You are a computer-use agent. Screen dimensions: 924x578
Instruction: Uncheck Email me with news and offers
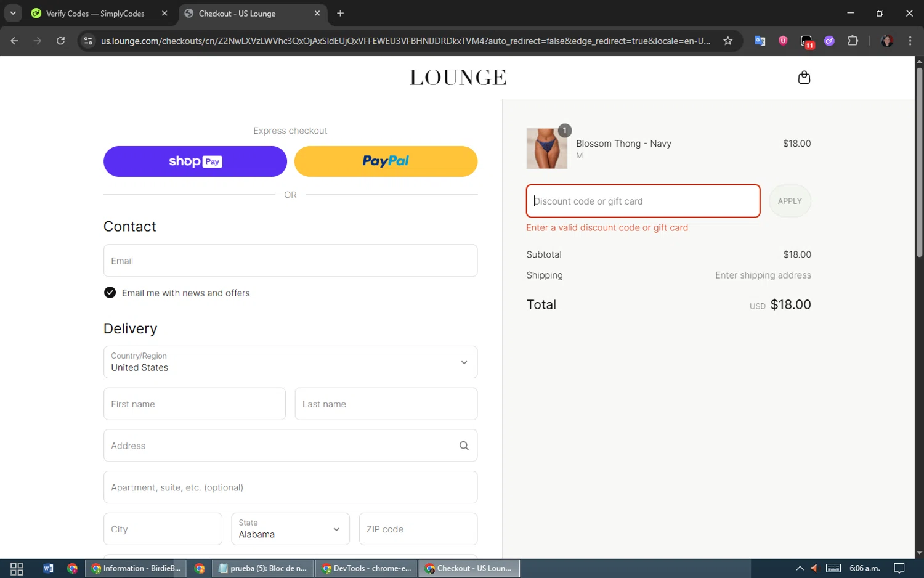[x=110, y=293]
